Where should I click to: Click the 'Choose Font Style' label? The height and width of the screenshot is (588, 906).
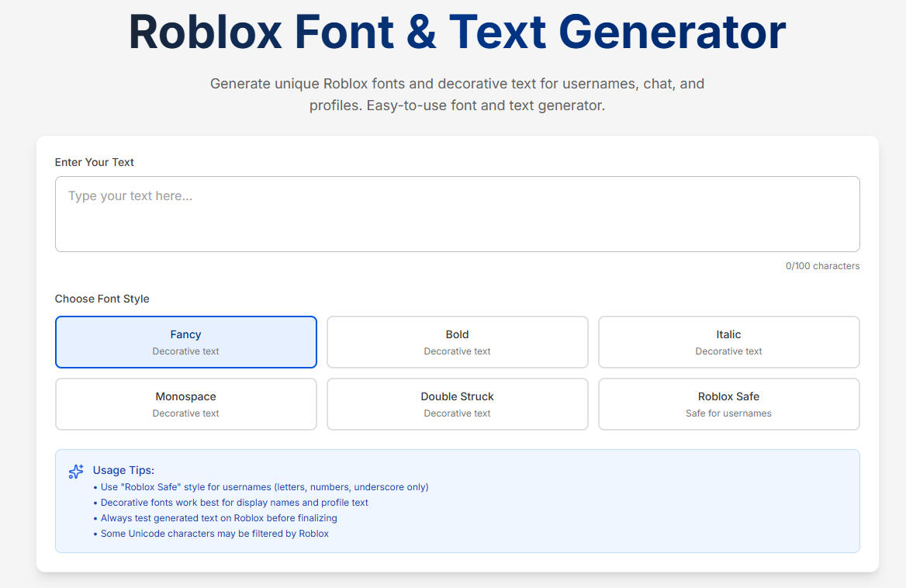click(x=102, y=299)
